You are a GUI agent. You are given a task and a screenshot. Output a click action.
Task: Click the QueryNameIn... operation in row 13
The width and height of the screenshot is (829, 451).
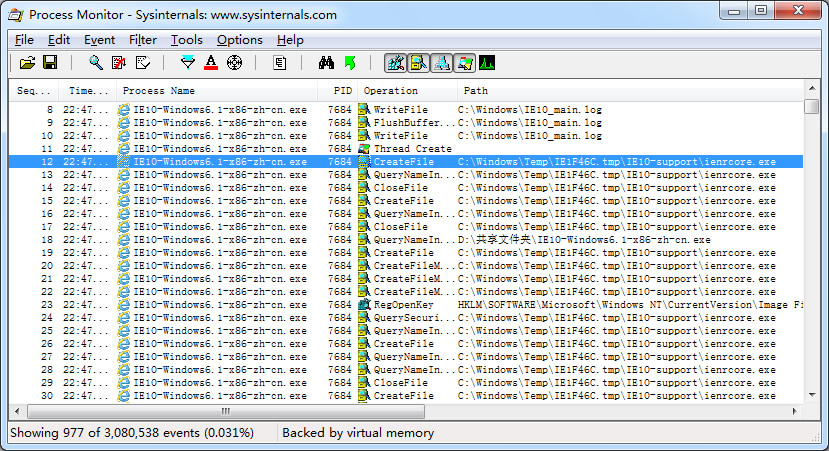pos(414,174)
